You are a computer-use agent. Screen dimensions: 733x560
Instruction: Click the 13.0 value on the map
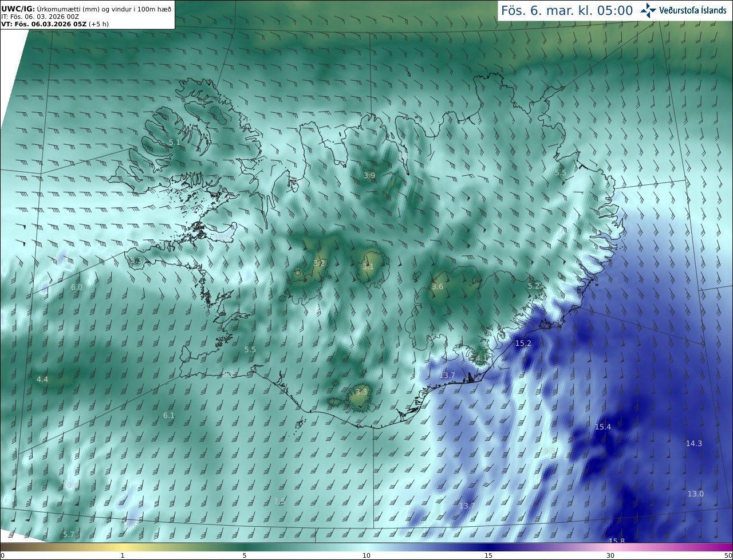(x=696, y=494)
